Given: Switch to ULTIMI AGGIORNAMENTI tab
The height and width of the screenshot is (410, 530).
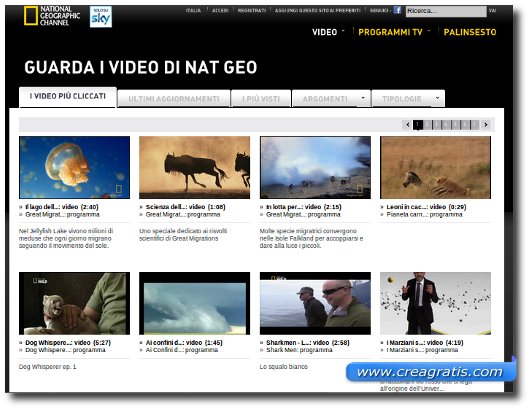Looking at the screenshot, I should click(x=174, y=99).
